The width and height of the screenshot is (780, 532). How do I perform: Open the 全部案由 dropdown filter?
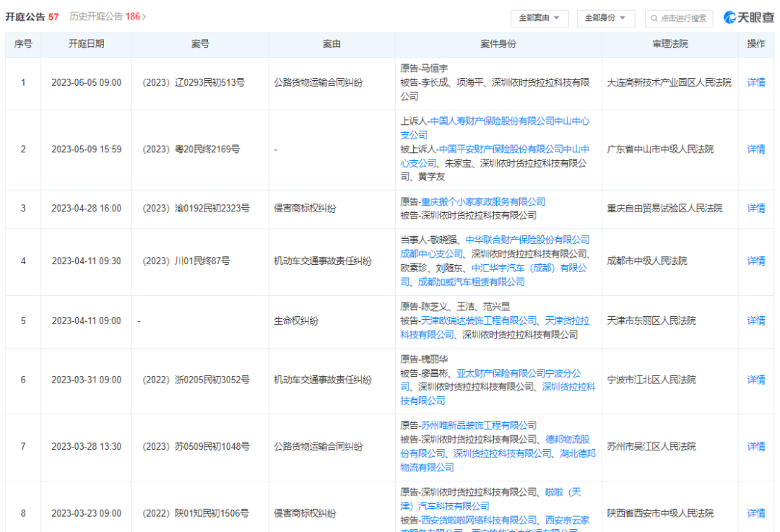tap(539, 18)
